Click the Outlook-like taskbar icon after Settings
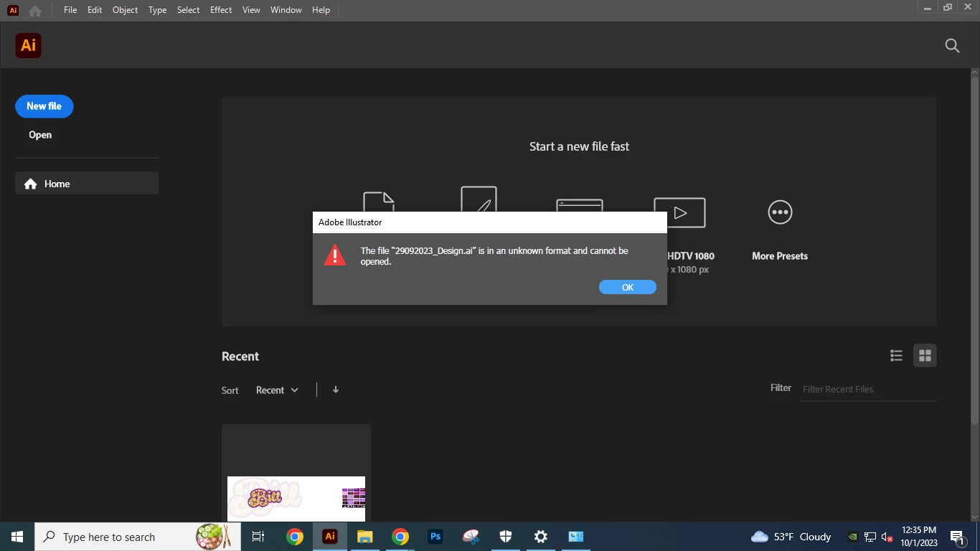This screenshot has height=551, width=980. [576, 537]
